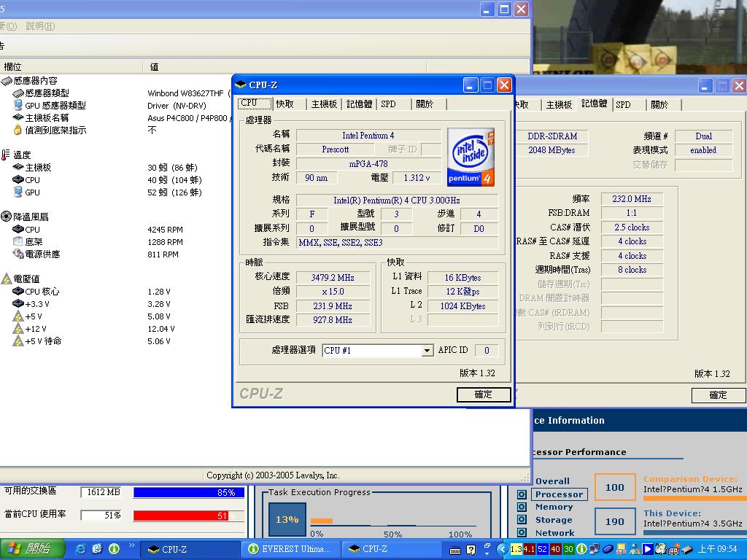Click the yellow 1.3 tray temperature icon
The image size is (747, 560).
(516, 549)
